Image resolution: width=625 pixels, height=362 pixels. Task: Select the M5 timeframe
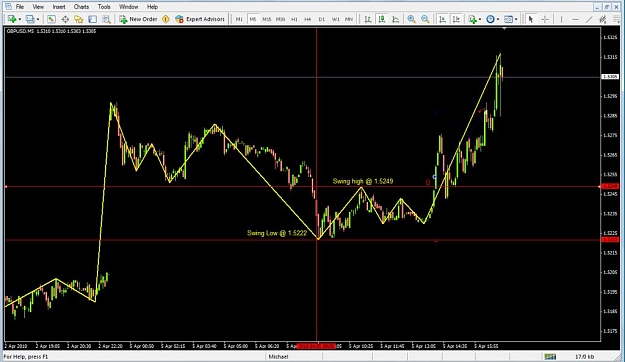(253, 19)
